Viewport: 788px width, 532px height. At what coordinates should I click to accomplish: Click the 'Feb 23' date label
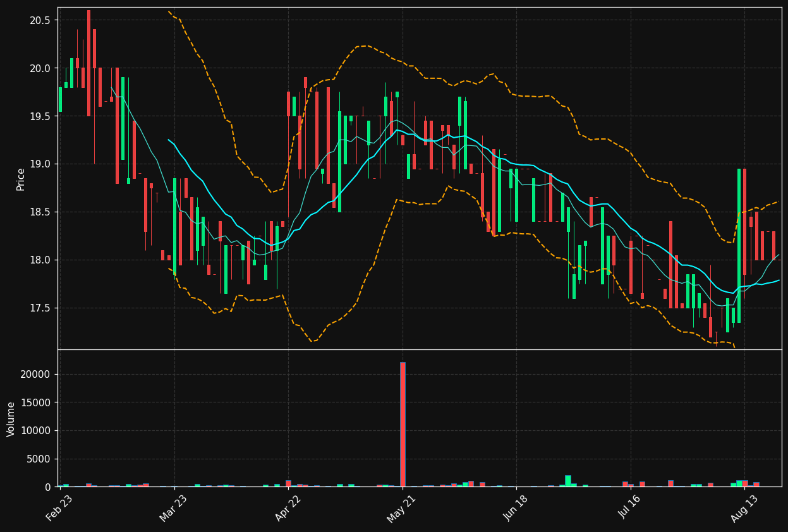point(59,508)
